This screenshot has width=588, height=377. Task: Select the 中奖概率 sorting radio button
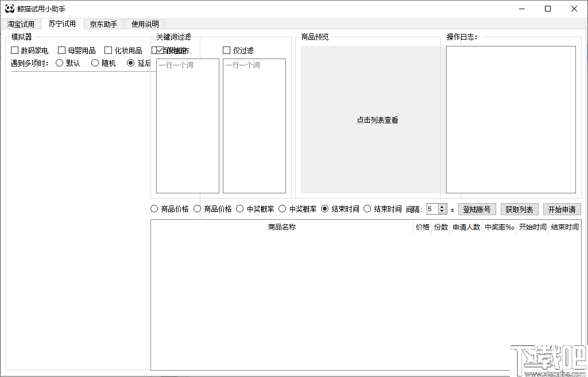(240, 209)
